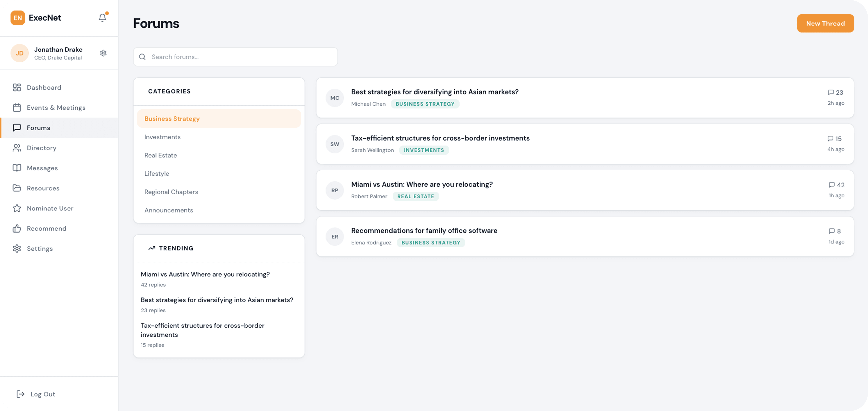The image size is (868, 411).
Task: Click the REAL ESTATE tag on Robert Palmer's thread
Action: tap(415, 196)
